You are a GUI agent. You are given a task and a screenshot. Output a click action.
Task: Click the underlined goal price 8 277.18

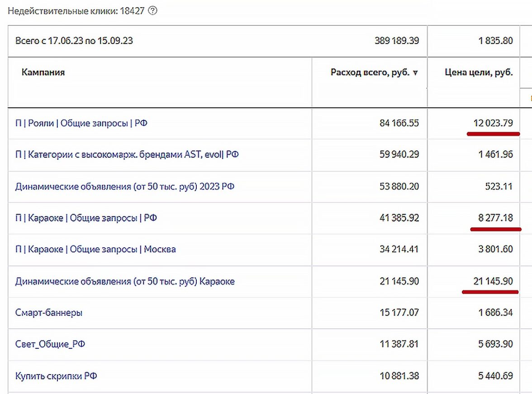point(495,218)
